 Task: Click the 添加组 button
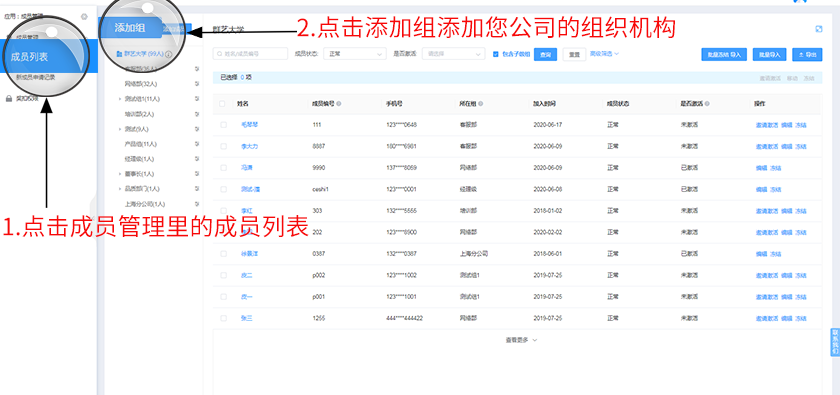pyautogui.click(x=130, y=28)
